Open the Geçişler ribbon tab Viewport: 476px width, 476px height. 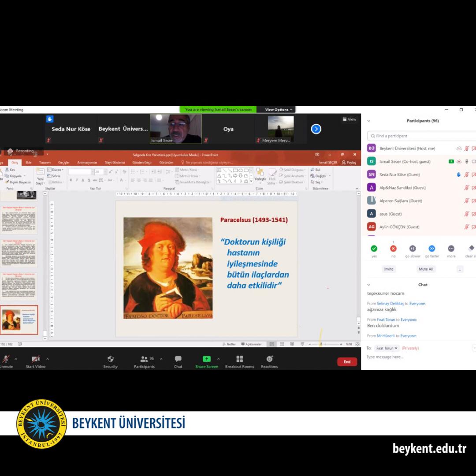click(x=64, y=162)
